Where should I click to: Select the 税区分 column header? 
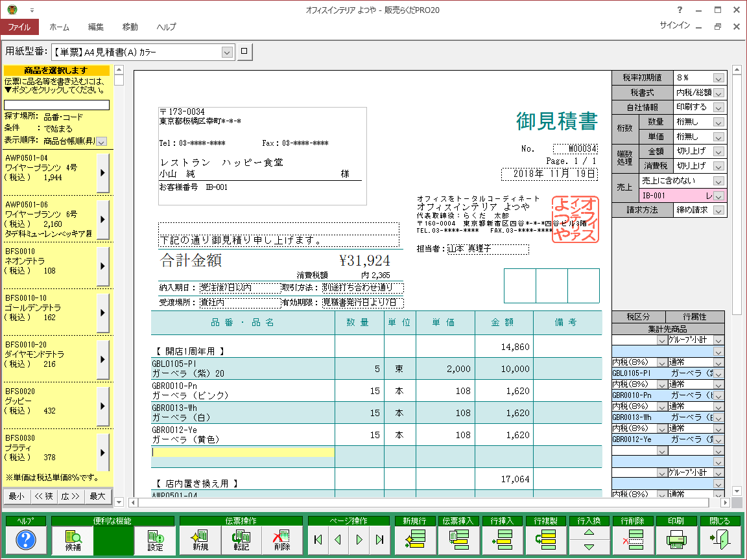[x=638, y=317]
